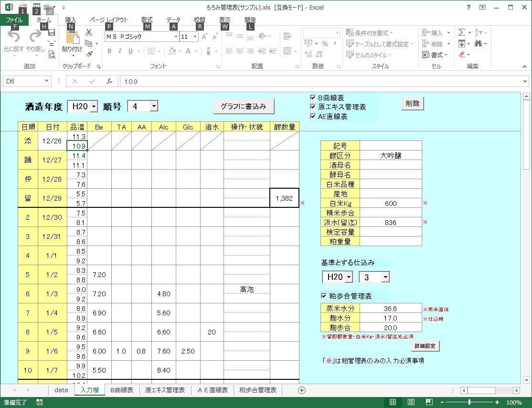532x408 pixels.
Task: Open the 数式 ribbon tab
Action: (x=147, y=20)
